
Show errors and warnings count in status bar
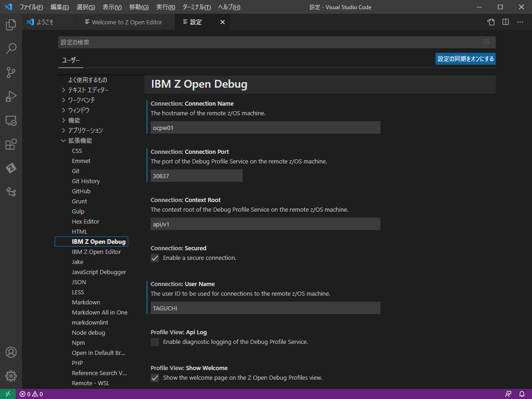coord(31,394)
